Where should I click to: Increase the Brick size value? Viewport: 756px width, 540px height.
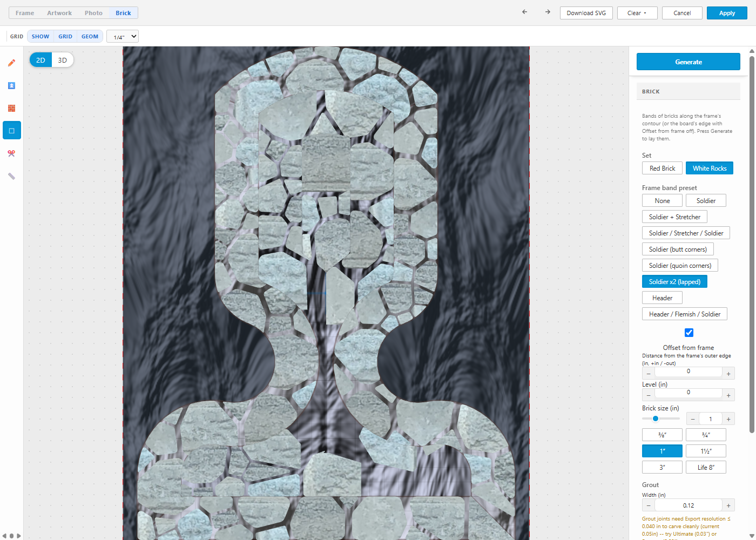[x=728, y=419]
